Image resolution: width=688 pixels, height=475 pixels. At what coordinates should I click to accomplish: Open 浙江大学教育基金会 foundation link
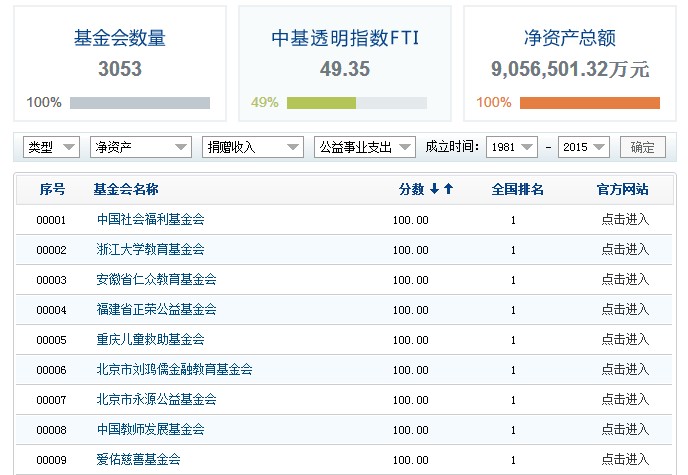pos(150,250)
